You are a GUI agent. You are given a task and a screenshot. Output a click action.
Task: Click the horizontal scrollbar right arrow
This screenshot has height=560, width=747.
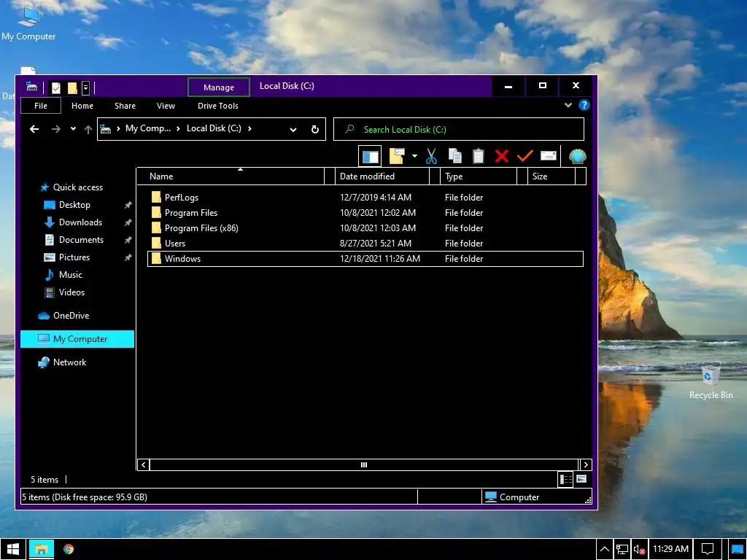point(586,464)
